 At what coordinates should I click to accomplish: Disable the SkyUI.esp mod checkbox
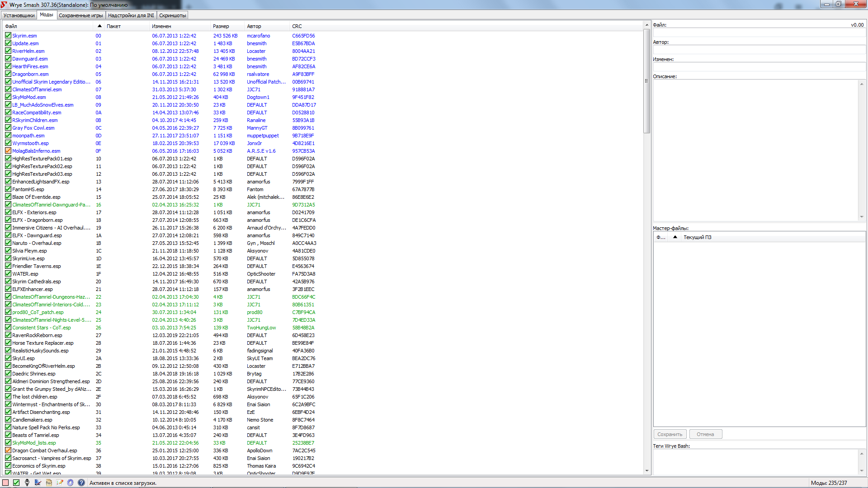(8, 358)
